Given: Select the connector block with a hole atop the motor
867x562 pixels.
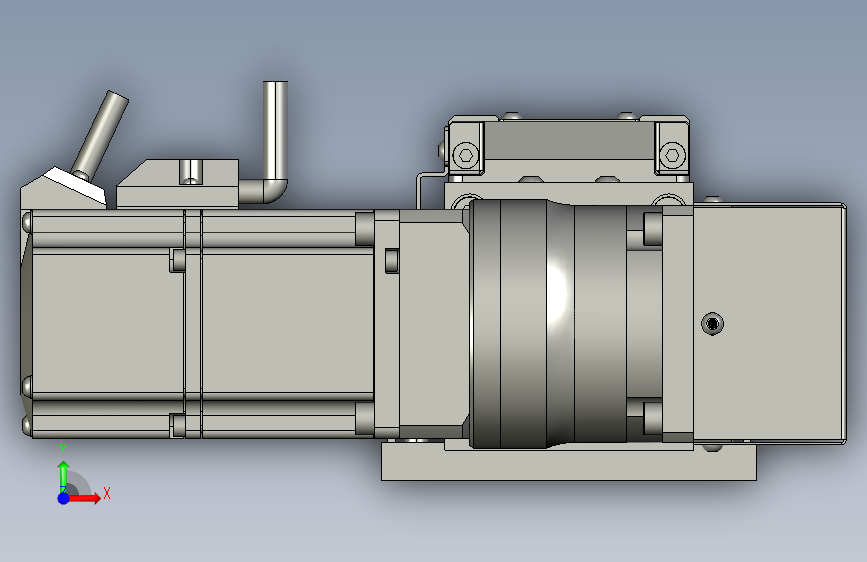Looking at the screenshot, I should 177,184.
